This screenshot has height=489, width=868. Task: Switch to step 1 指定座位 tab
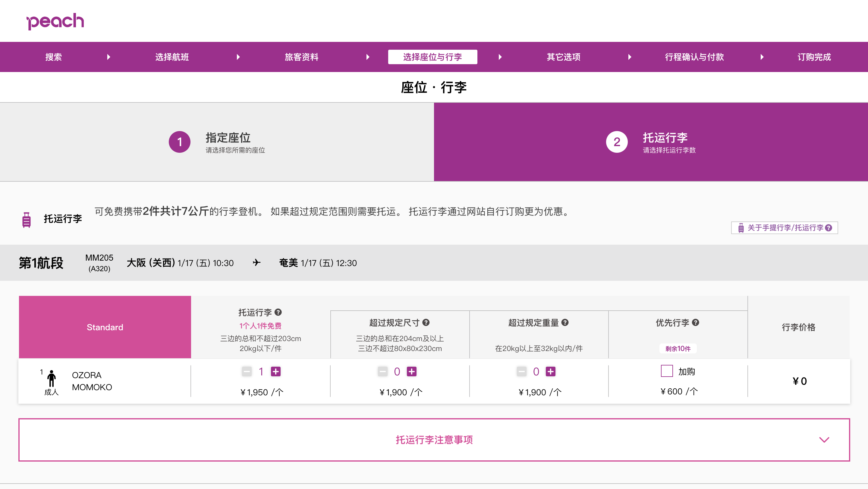[217, 142]
